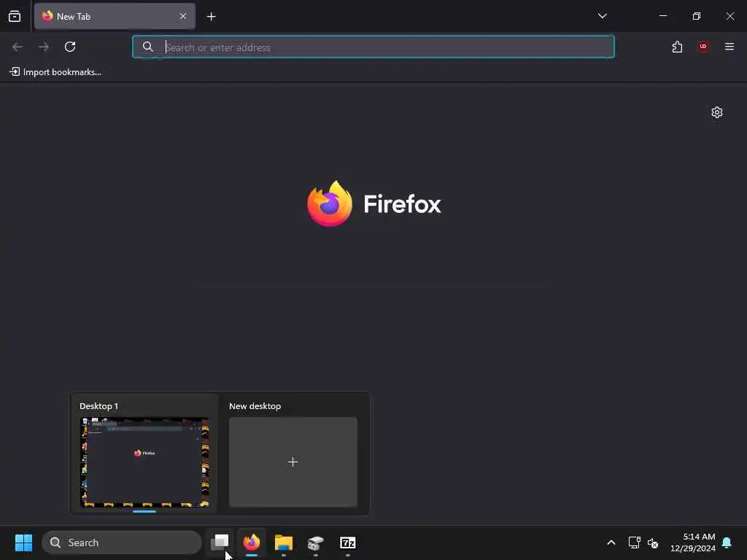This screenshot has height=560, width=747.
Task: Go forward one page arrow
Action: (44, 47)
